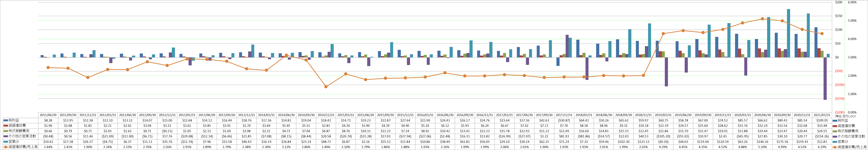Select the 2017/12/31 date column header

564,115
